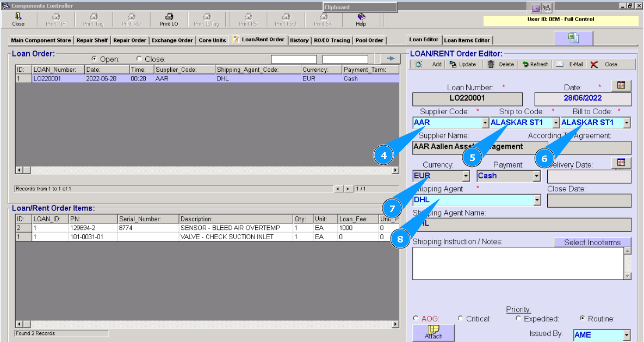This screenshot has height=342, width=644.
Task: Expand the Issued By dropdown
Action: click(627, 335)
